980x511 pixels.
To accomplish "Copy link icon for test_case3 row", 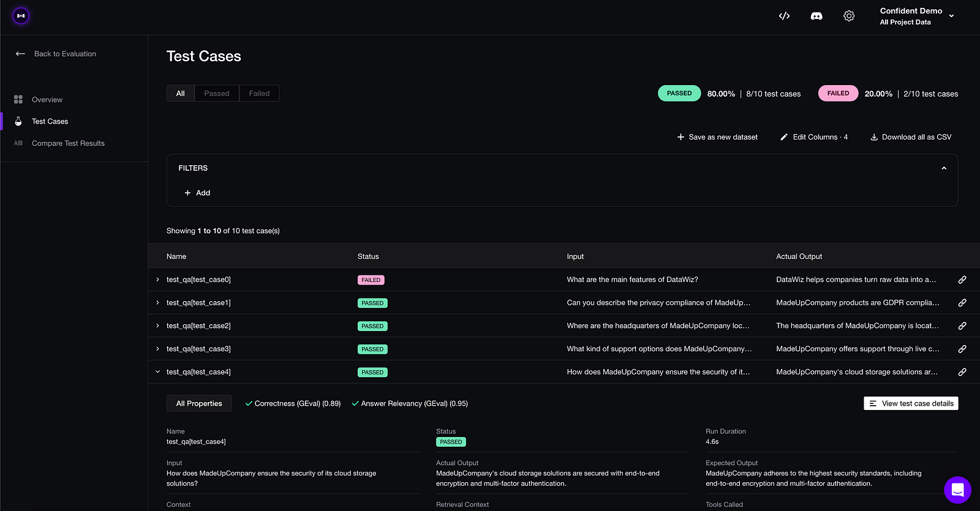I will pos(962,349).
